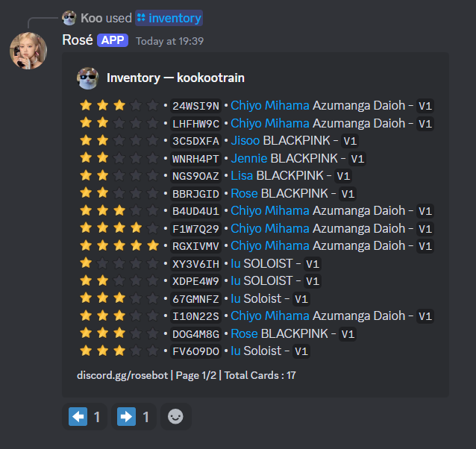Click the 'Total Cards : 17' footer text
Viewport: 476px width, 449px height.
pos(260,376)
